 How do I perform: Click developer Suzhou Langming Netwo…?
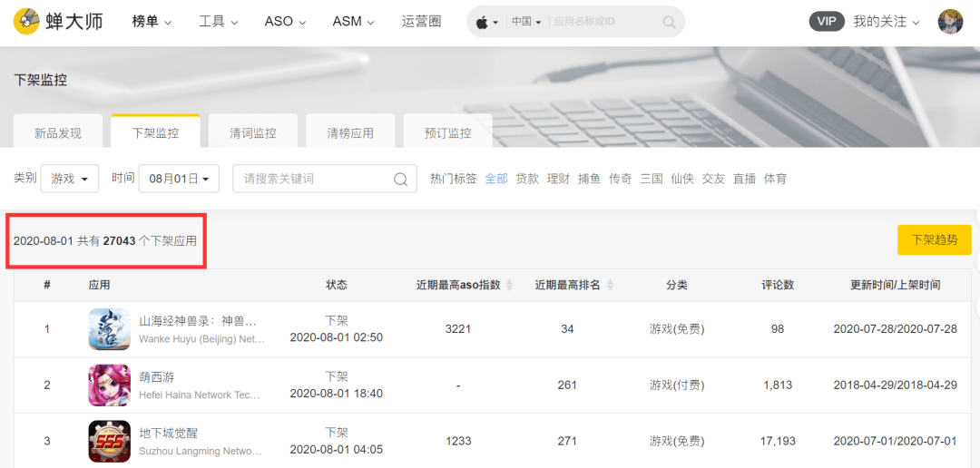200,451
